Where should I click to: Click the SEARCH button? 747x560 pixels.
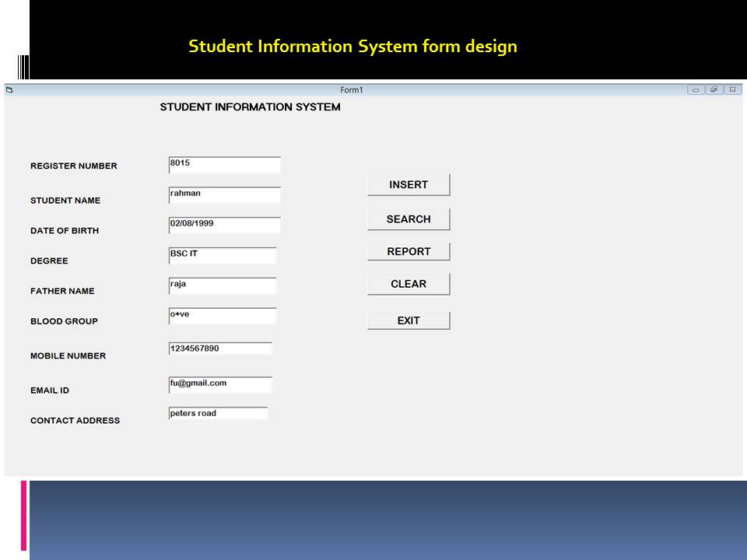[409, 219]
